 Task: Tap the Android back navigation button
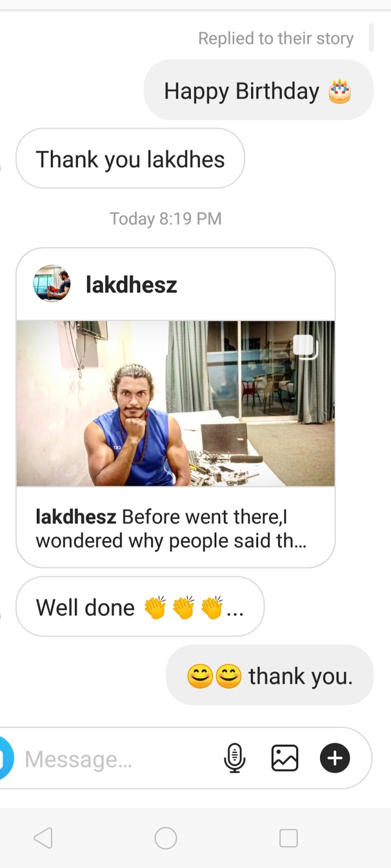tap(43, 838)
